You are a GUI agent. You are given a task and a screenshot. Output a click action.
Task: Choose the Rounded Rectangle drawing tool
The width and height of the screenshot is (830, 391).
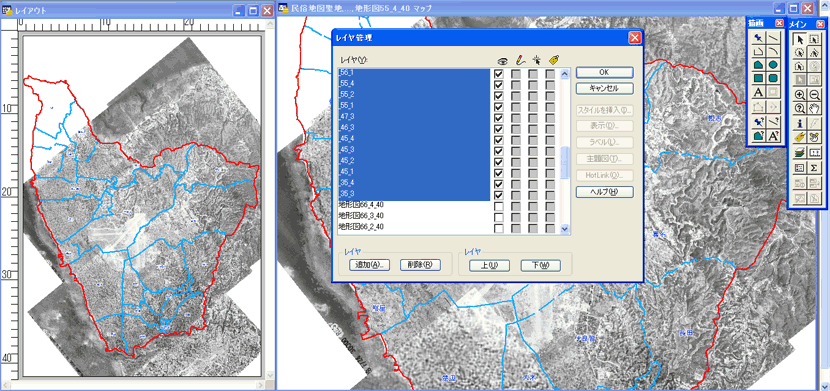(x=773, y=78)
